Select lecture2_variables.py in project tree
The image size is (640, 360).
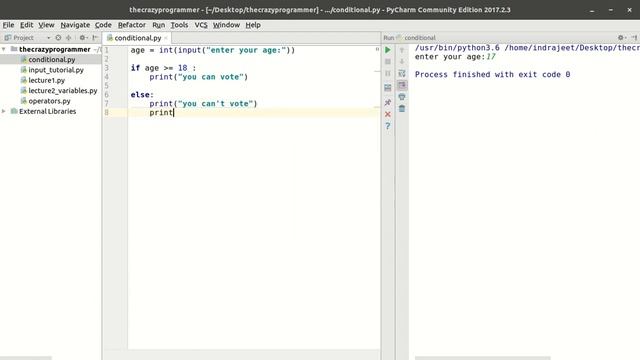[x=63, y=91]
